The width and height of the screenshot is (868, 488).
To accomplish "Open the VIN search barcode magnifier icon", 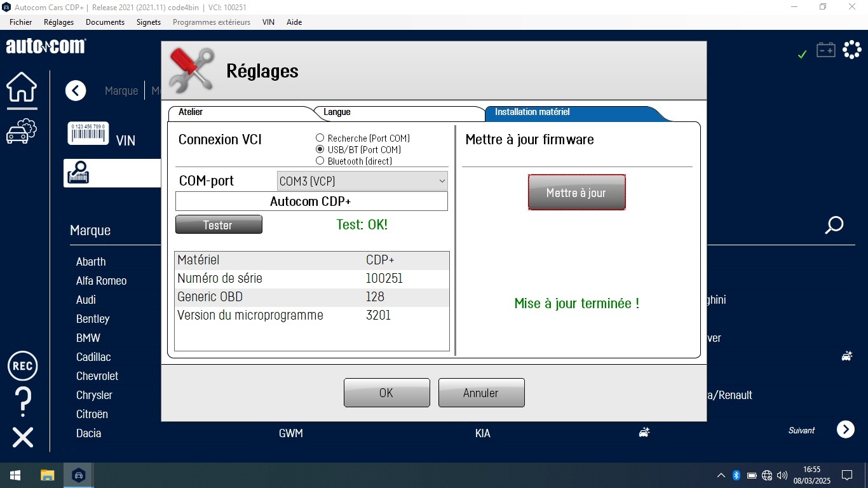I will 79,173.
